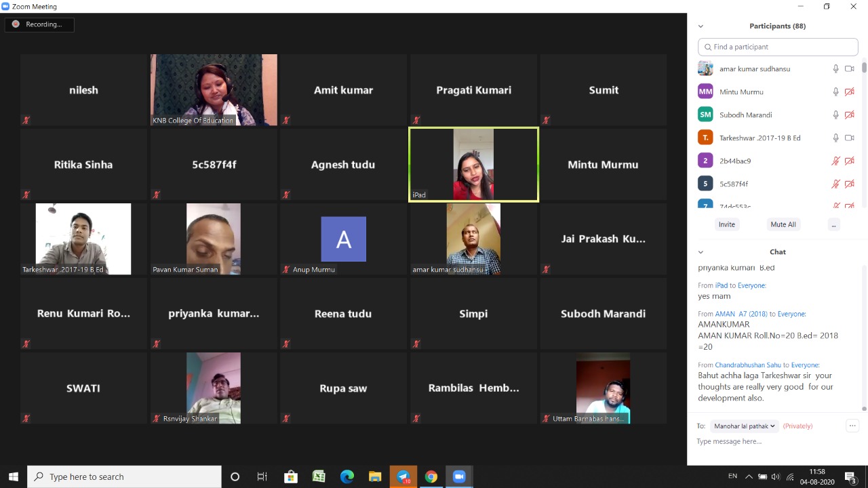This screenshot has height=488, width=868.
Task: Click muted mic on nilesh video tile
Action: tap(26, 121)
